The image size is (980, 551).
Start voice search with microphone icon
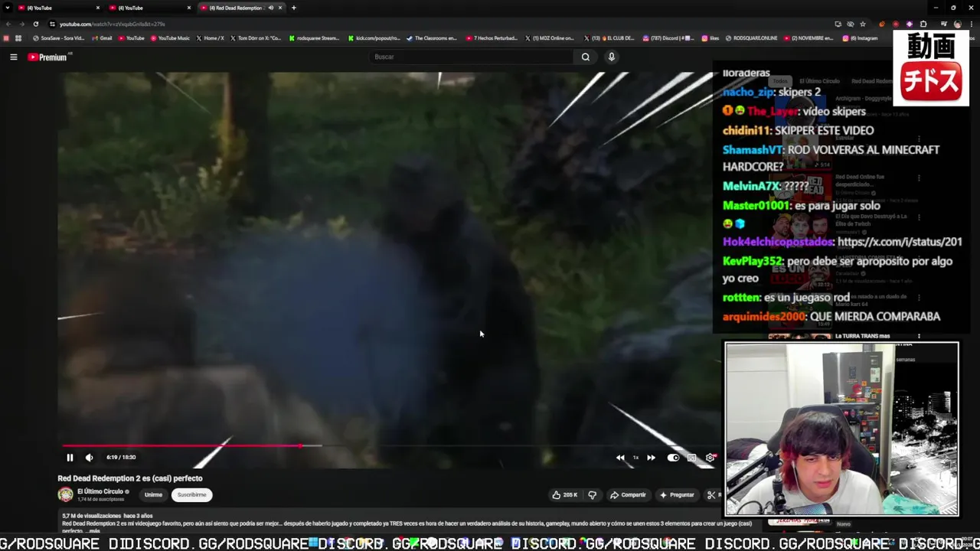(612, 57)
